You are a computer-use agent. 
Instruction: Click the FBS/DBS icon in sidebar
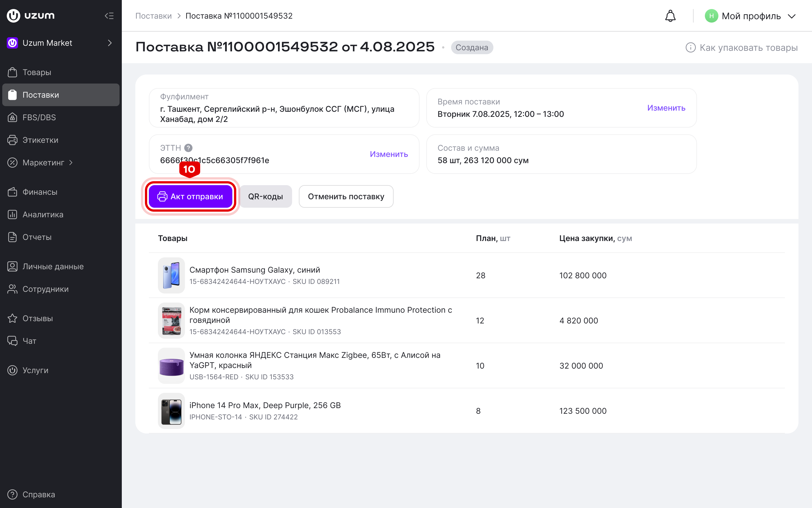[12, 117]
